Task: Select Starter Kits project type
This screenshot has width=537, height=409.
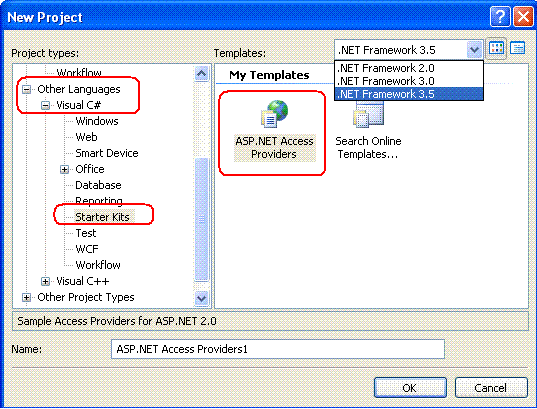Action: point(102,217)
